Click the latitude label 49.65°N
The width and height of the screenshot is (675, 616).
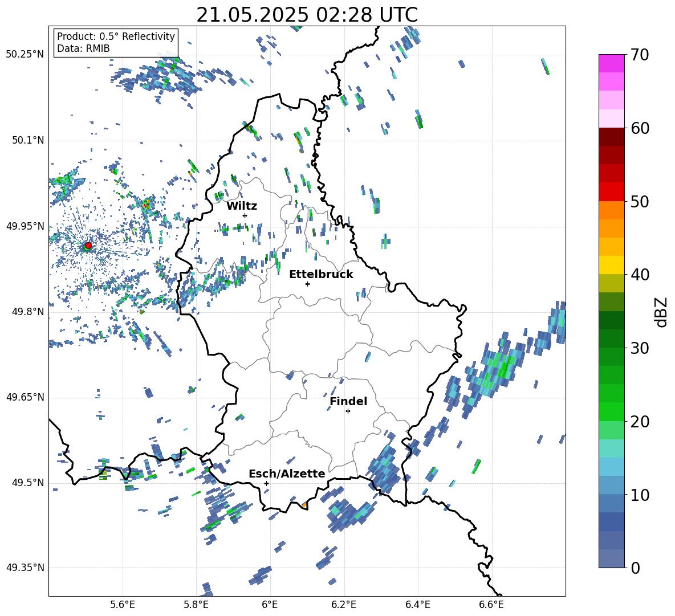tap(25, 397)
